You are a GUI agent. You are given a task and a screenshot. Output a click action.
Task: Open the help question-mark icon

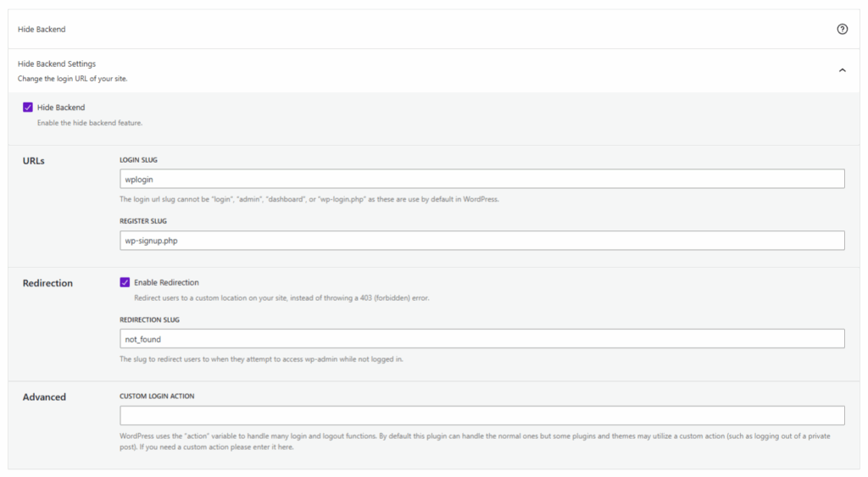[842, 29]
